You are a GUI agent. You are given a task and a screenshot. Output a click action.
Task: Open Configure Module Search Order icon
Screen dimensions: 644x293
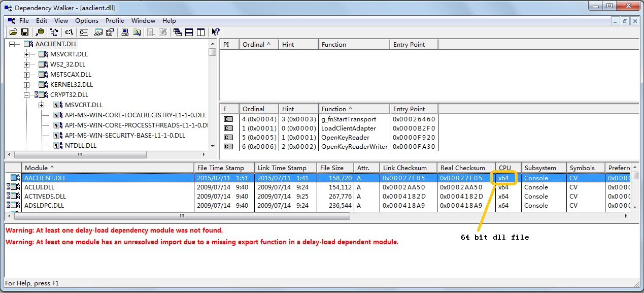pyautogui.click(x=137, y=32)
